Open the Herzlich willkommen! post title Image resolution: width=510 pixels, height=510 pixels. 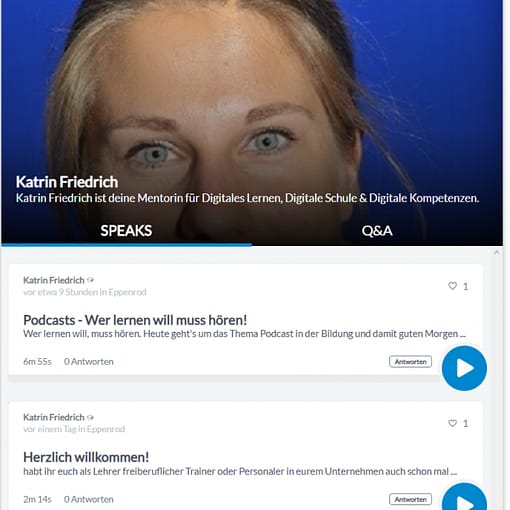coord(86,457)
